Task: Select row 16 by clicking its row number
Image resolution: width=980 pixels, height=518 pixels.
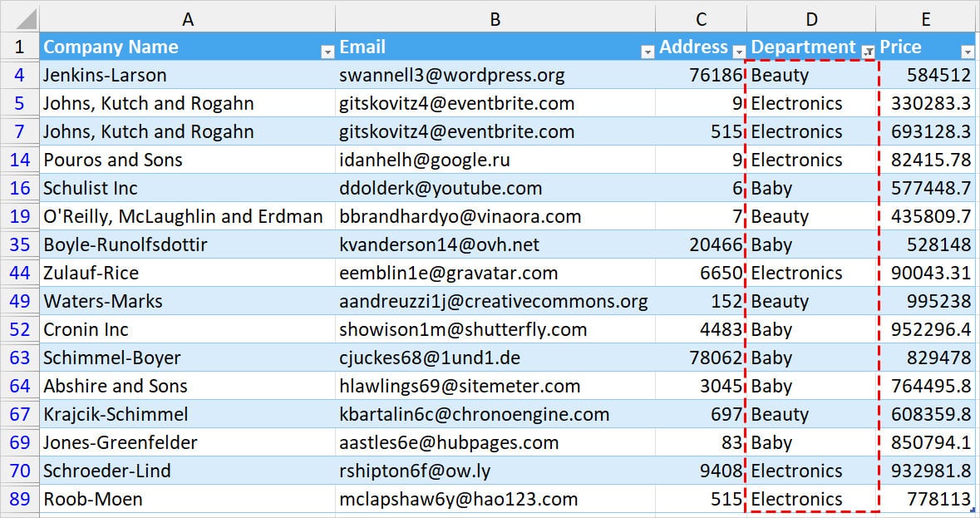Action: click(x=19, y=188)
